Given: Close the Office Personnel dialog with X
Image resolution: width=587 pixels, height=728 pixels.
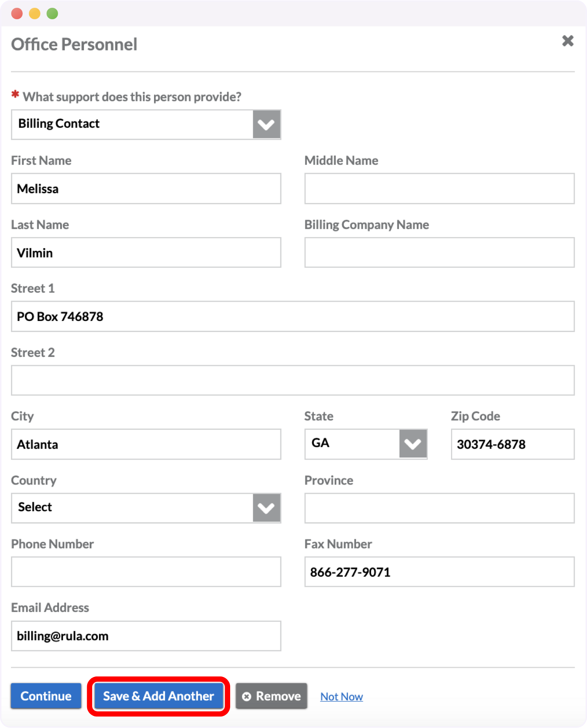Looking at the screenshot, I should [x=567, y=41].
